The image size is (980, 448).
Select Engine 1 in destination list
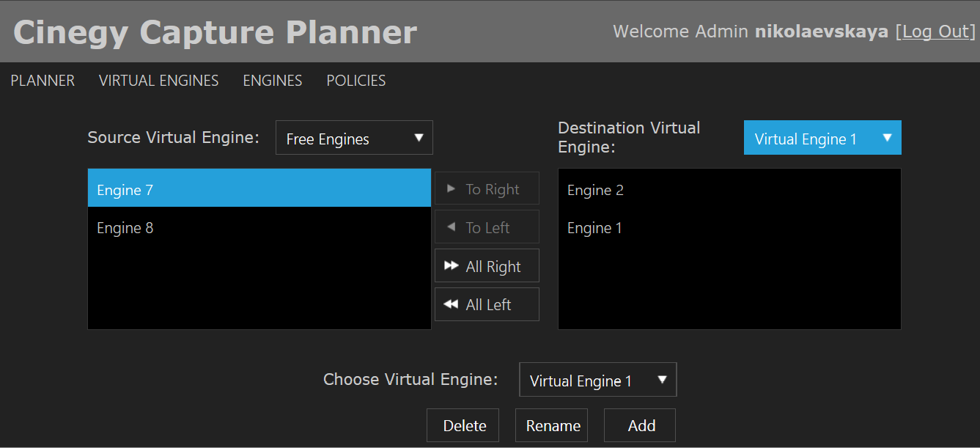[729, 228]
